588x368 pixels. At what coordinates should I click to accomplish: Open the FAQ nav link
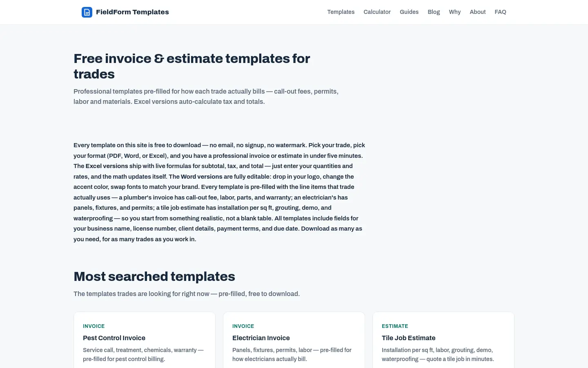click(x=500, y=12)
